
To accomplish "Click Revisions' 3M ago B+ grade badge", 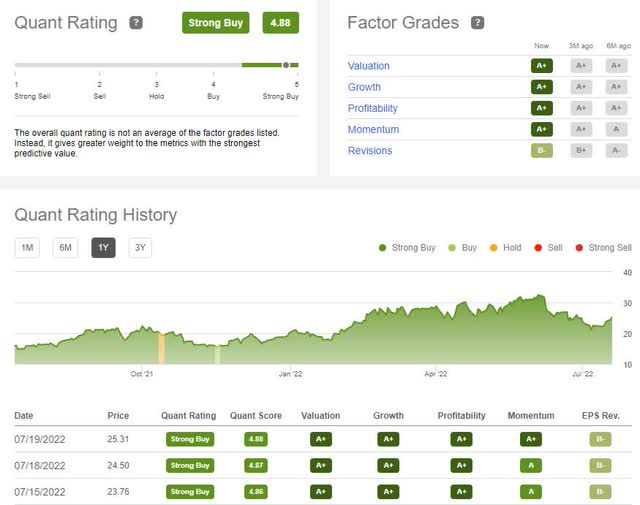I will point(581,151).
